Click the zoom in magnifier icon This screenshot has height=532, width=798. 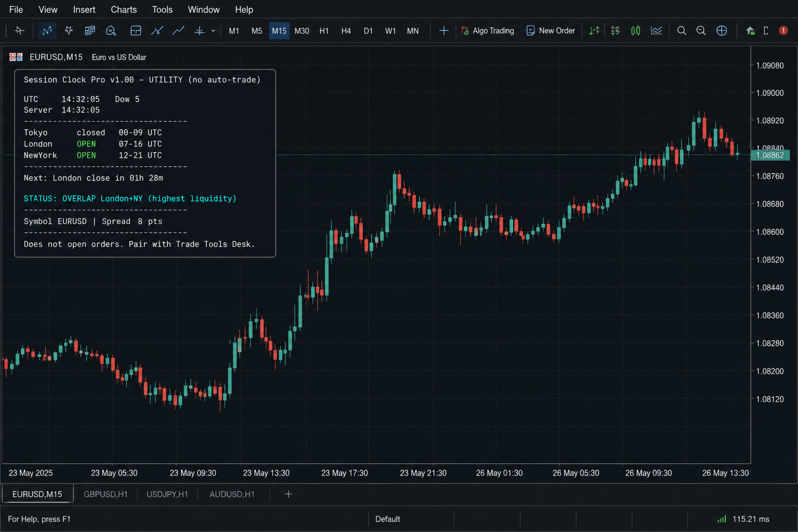(682, 31)
